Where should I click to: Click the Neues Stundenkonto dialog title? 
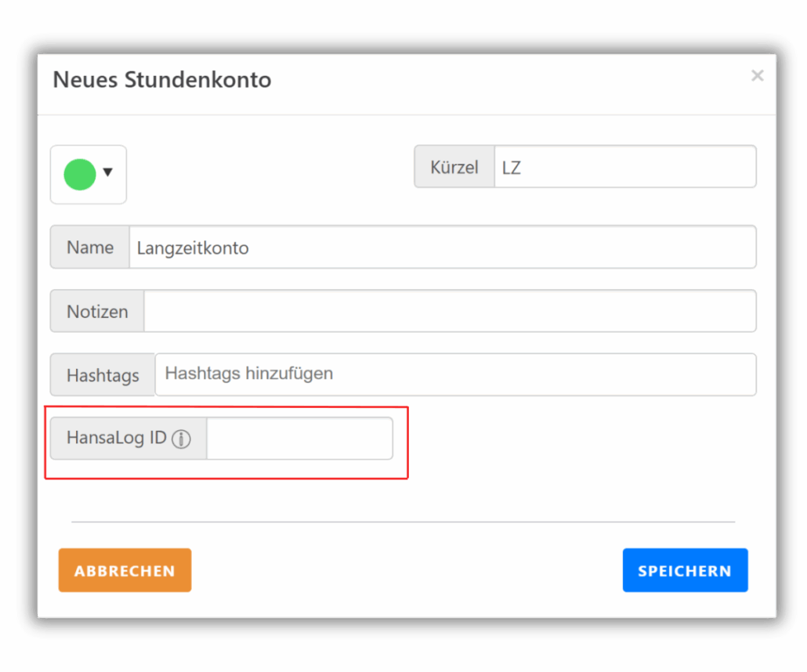point(161,80)
